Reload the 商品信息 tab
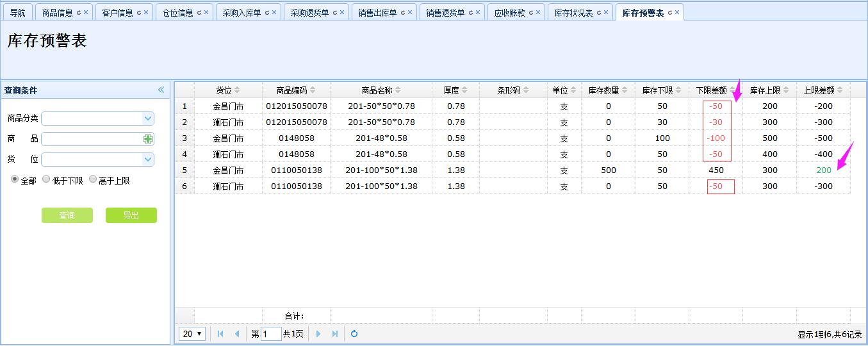This screenshot has height=346, width=868. (x=79, y=13)
